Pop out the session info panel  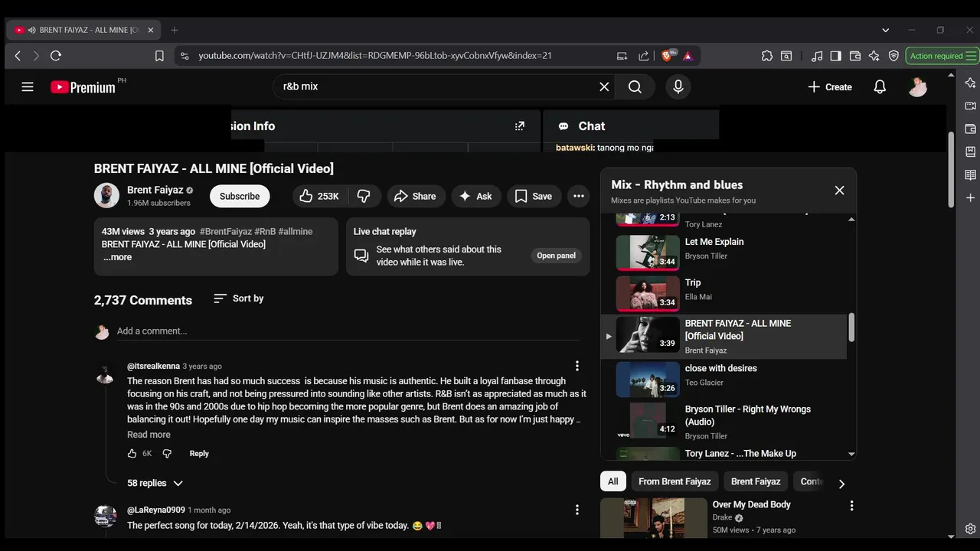[520, 126]
